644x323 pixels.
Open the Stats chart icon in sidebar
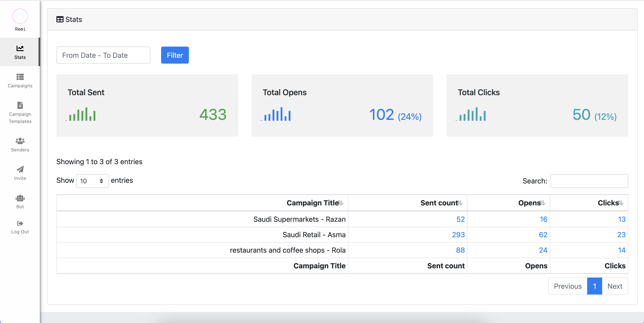point(20,48)
